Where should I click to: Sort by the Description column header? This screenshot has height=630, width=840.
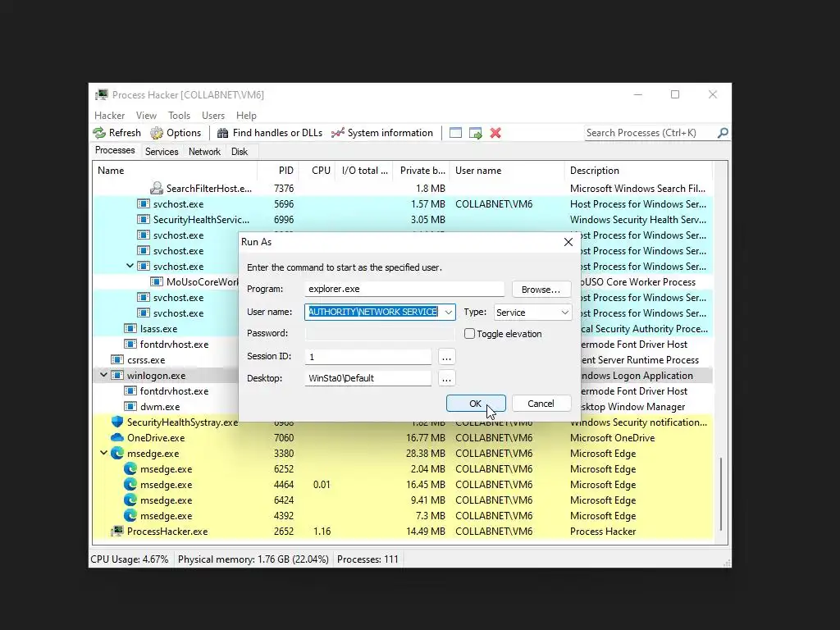coord(638,171)
